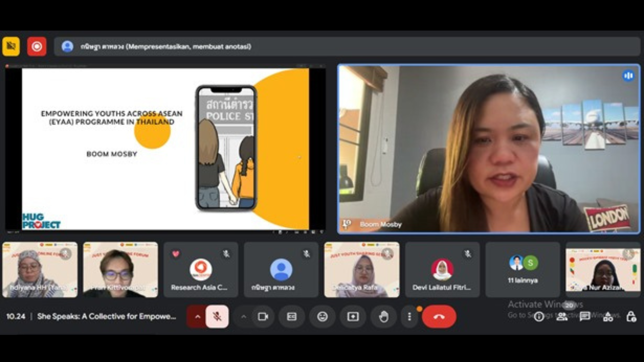Open audio settings chevron beside the microphone
Screen dimensions: 644x362
point(197,317)
